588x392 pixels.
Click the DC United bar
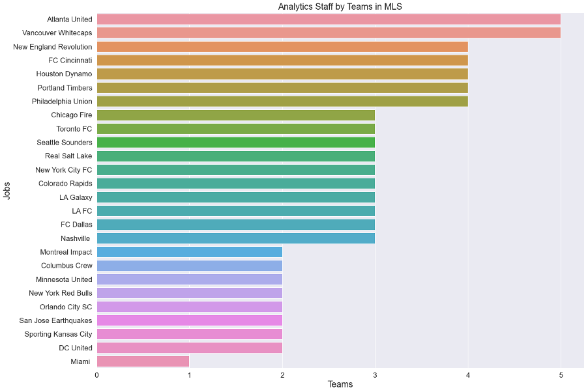click(x=190, y=348)
